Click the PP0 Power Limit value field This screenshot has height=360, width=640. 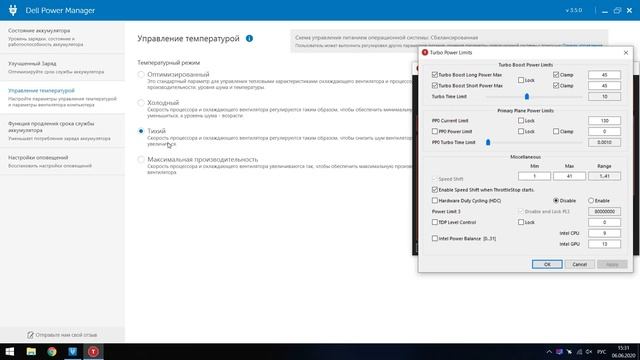click(x=604, y=131)
